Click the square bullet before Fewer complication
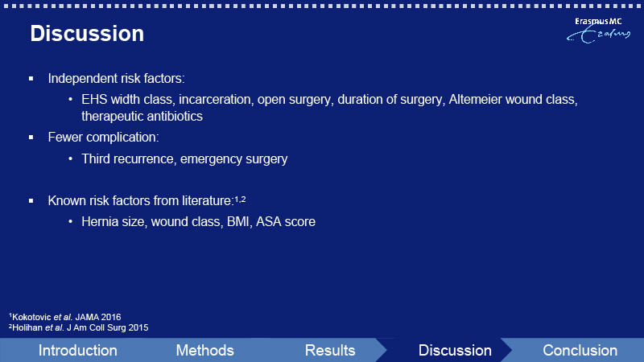 coord(31,137)
